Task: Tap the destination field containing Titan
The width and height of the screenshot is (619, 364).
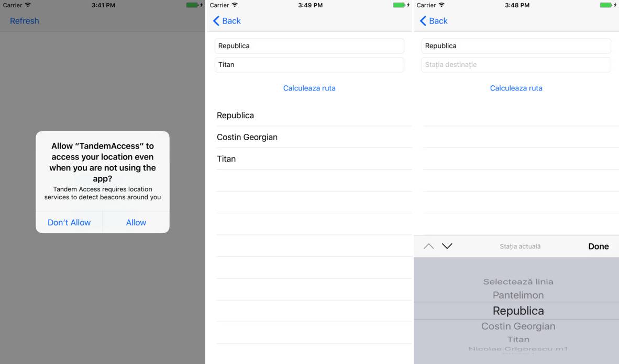Action: [x=309, y=65]
